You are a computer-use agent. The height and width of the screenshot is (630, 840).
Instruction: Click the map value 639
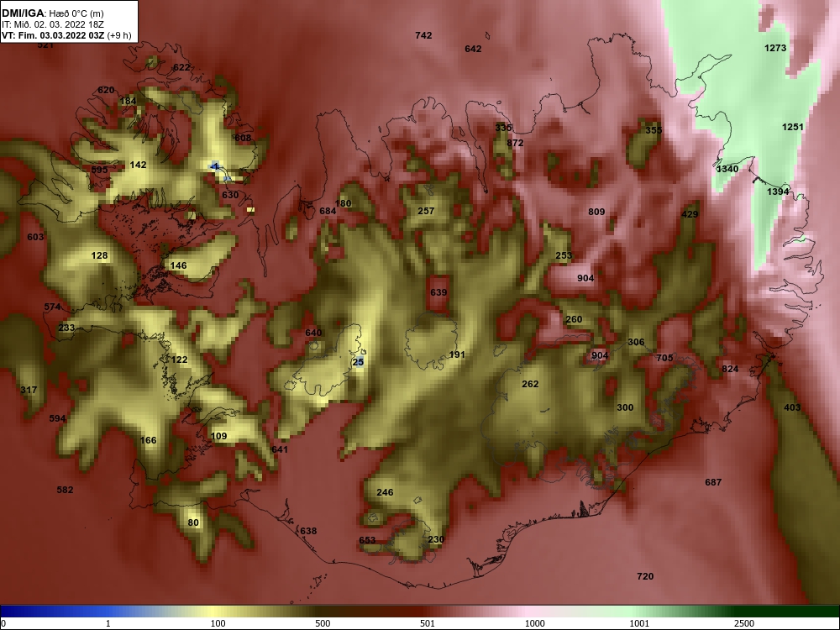(x=438, y=292)
